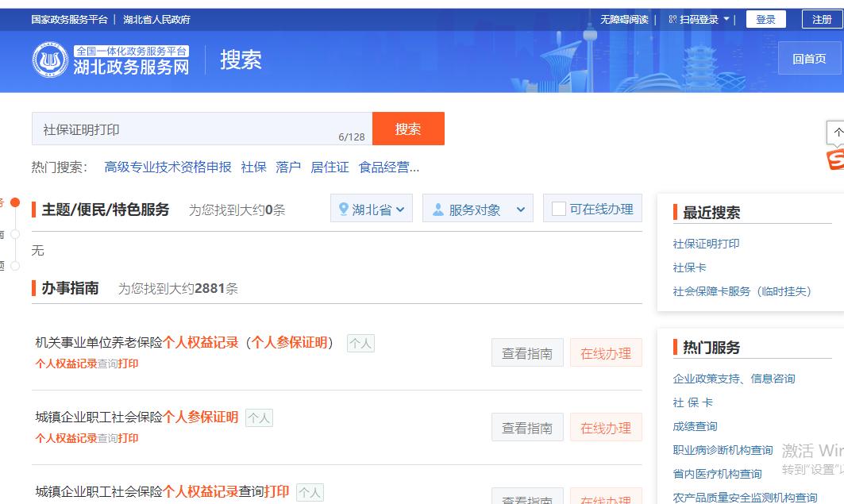Open the 湖北省 region dropdown

click(372, 207)
